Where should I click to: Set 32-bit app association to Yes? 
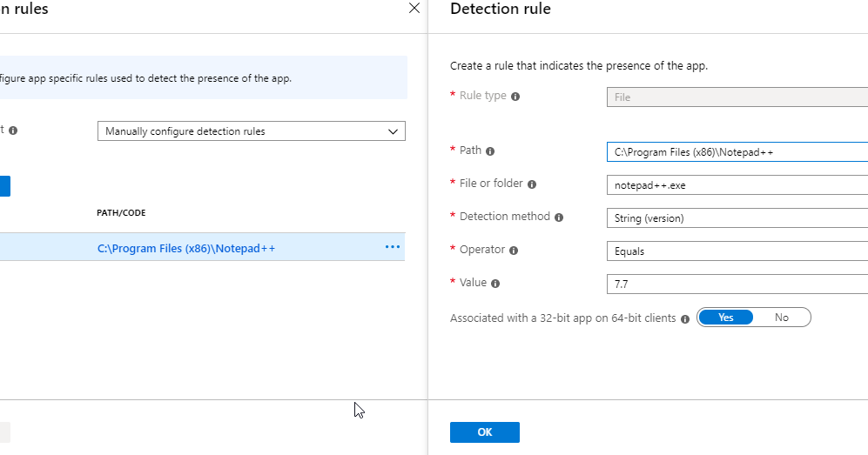pyautogui.click(x=725, y=318)
